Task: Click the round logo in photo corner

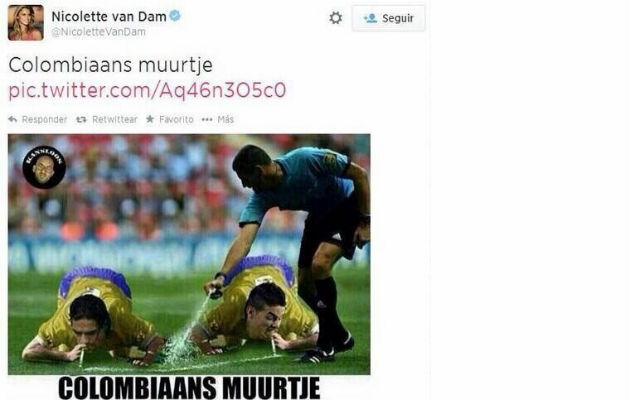Action: pyautogui.click(x=44, y=167)
